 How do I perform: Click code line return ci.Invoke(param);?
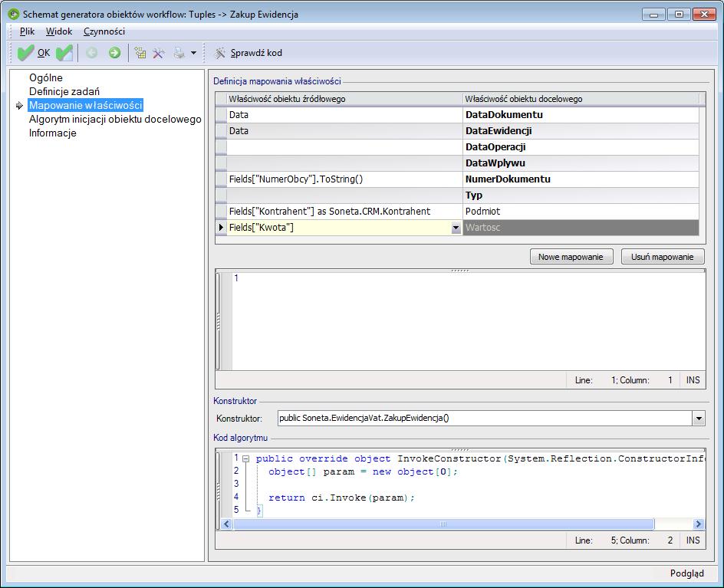(342, 498)
